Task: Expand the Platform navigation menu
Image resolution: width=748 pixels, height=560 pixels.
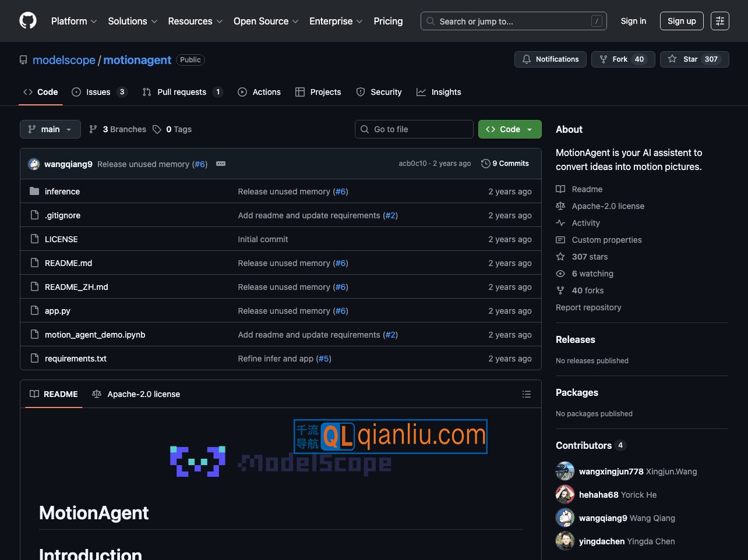Action: pyautogui.click(x=74, y=21)
